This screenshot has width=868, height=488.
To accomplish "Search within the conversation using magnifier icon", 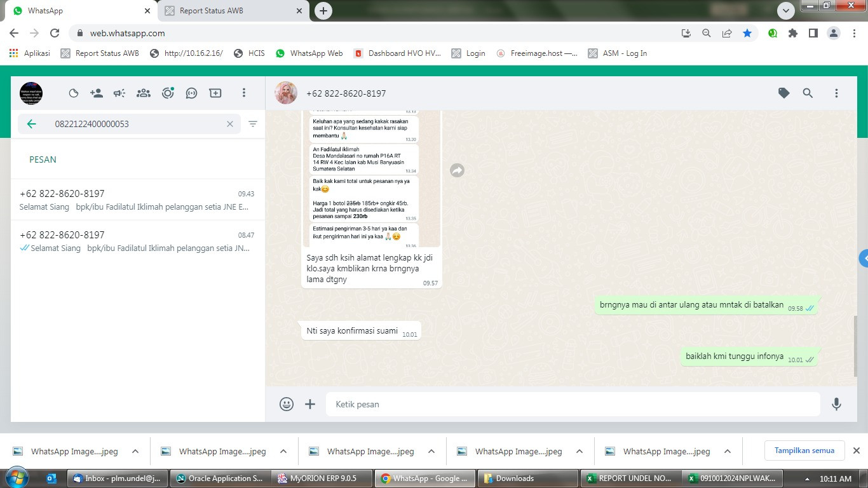I will [x=808, y=93].
